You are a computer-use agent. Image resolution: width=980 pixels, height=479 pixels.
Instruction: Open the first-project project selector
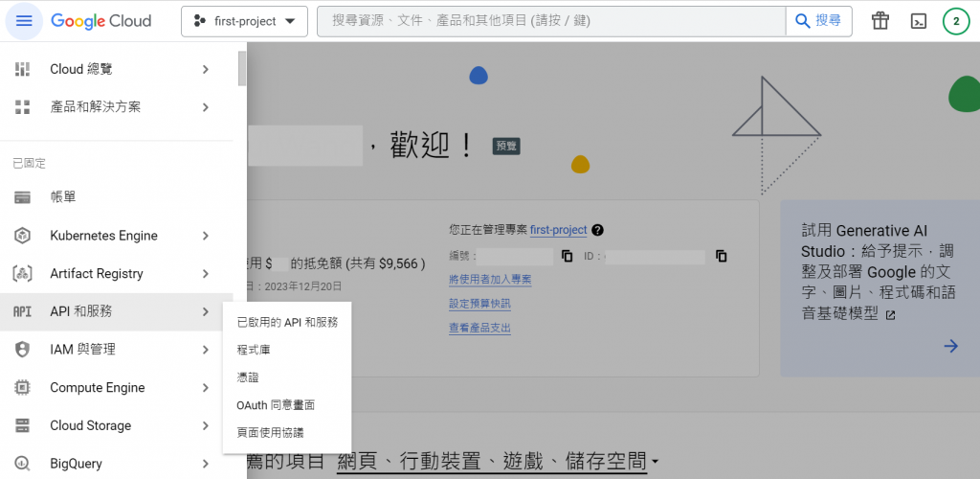tap(244, 21)
